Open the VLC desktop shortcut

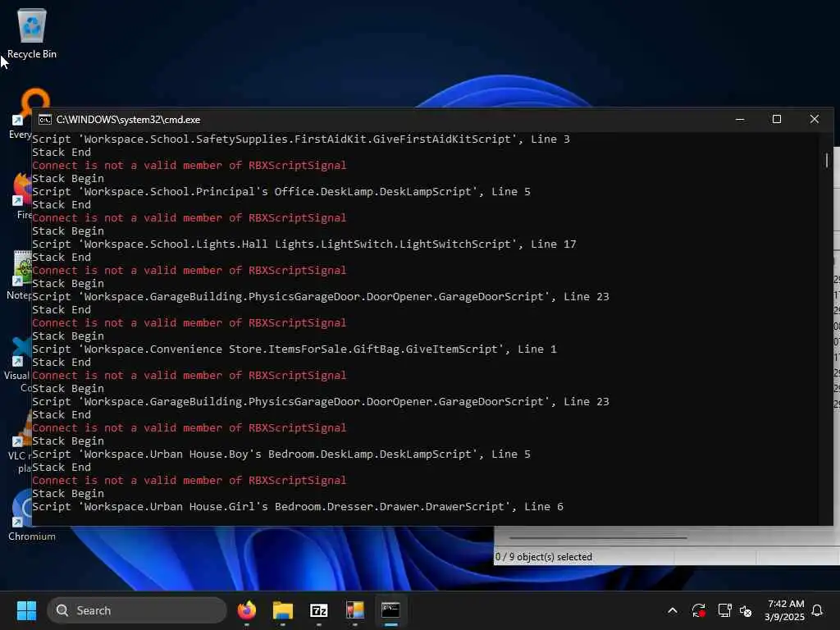[19, 442]
